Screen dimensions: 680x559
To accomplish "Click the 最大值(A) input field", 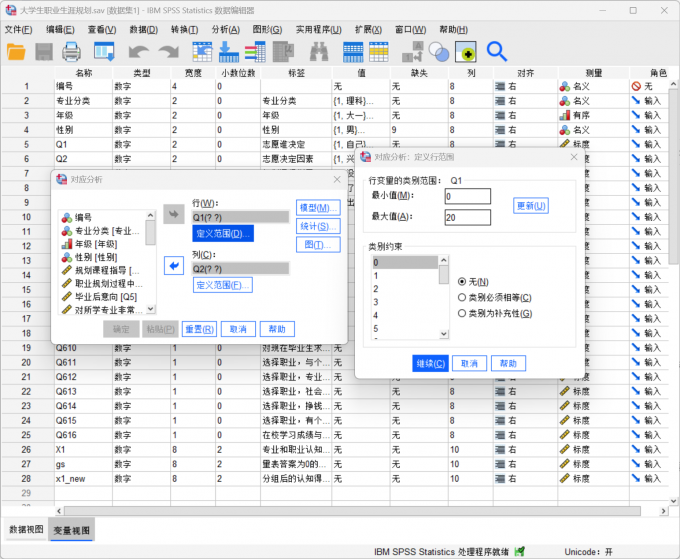I will 468,217.
